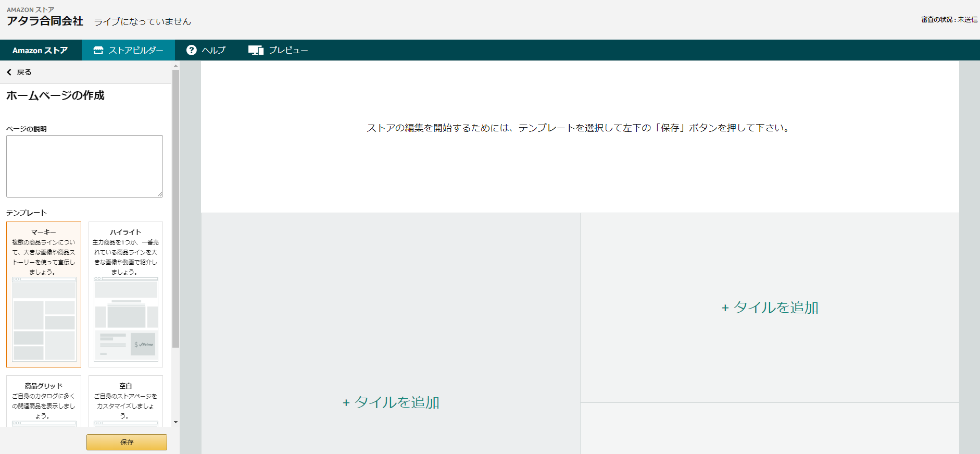Click the ホームページの作成 heading

tap(55, 95)
